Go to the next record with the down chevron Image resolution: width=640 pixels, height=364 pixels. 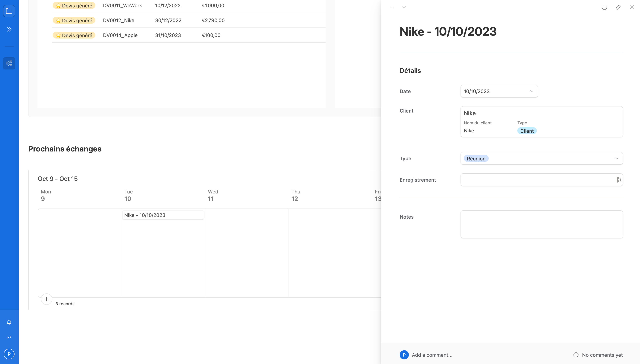click(x=404, y=7)
